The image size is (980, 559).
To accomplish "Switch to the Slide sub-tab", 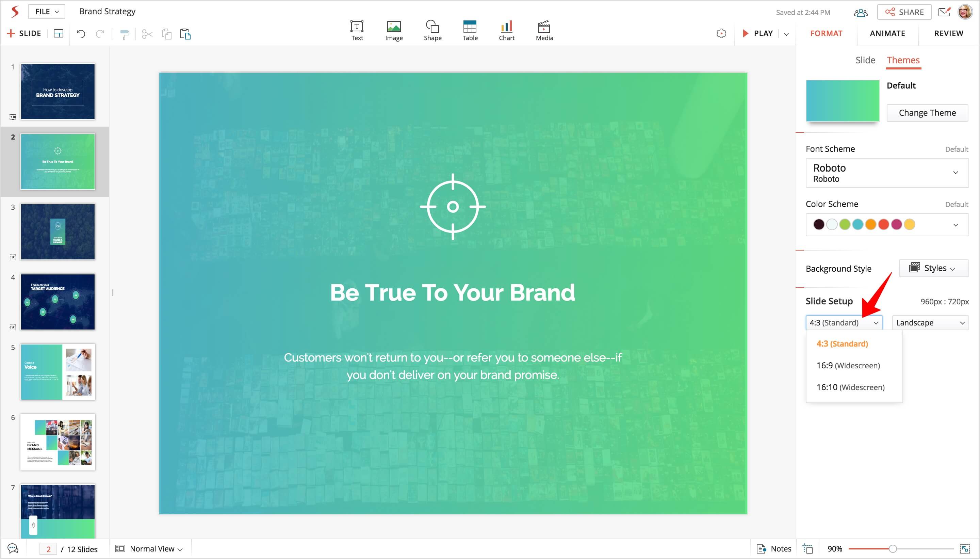I will pyautogui.click(x=865, y=60).
